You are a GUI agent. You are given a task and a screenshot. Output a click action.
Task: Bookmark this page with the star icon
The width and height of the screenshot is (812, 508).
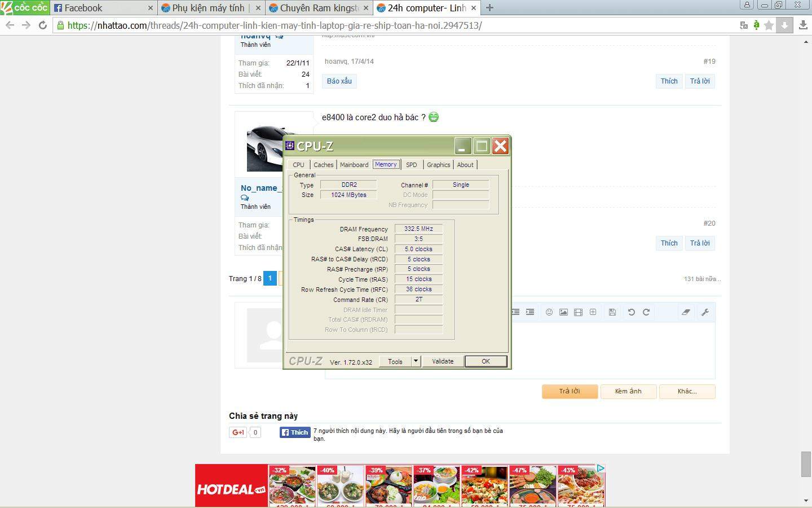pyautogui.click(x=769, y=25)
